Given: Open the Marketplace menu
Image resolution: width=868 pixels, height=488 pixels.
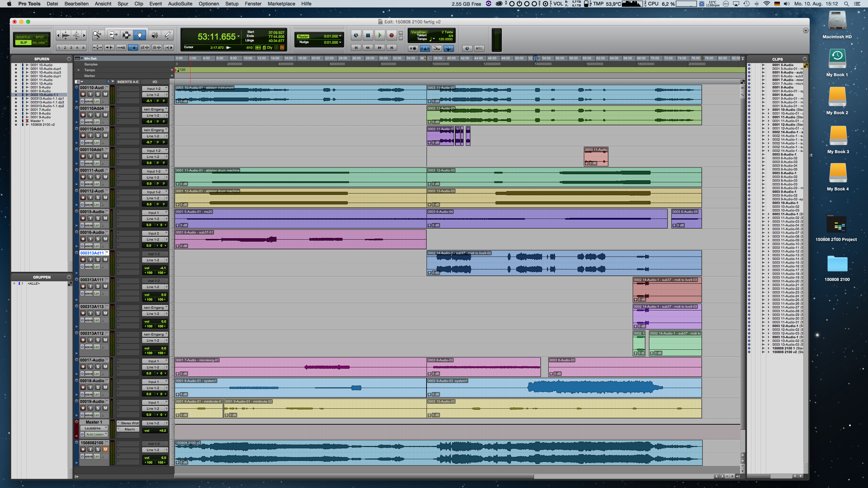Looking at the screenshot, I should pos(281,4).
